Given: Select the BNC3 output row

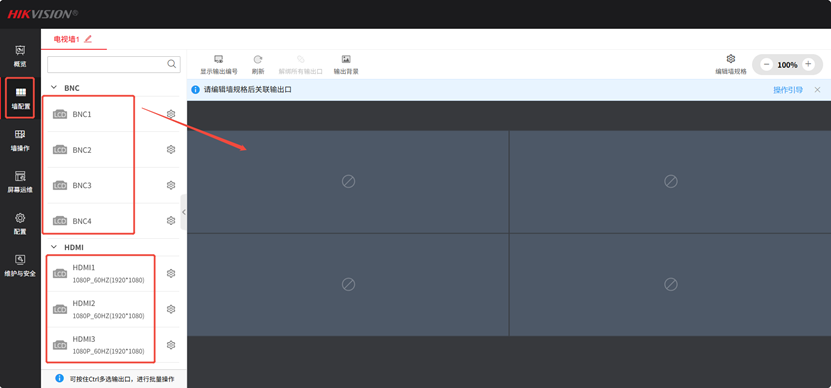Looking at the screenshot, I should [x=113, y=185].
